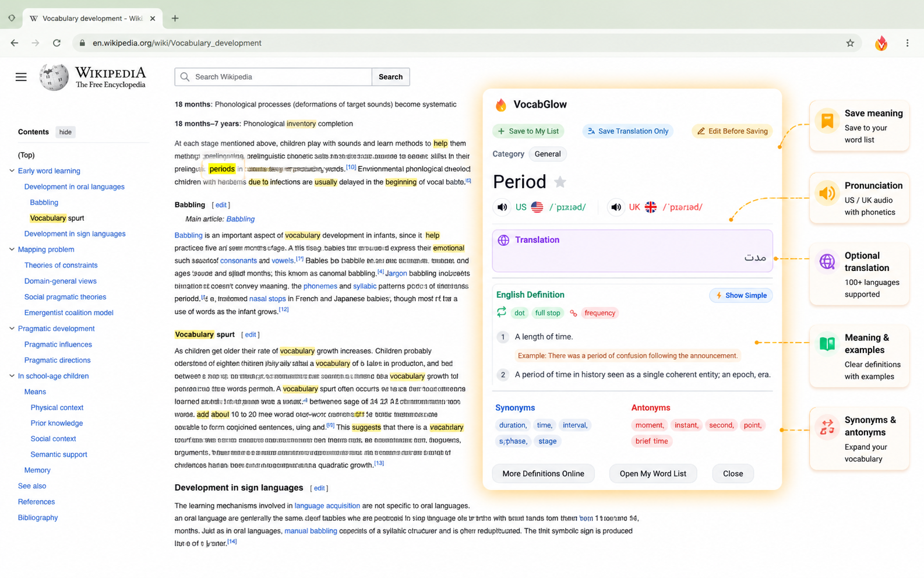Click the tab search dropdown arrow
The height and width of the screenshot is (578, 924).
click(12, 18)
